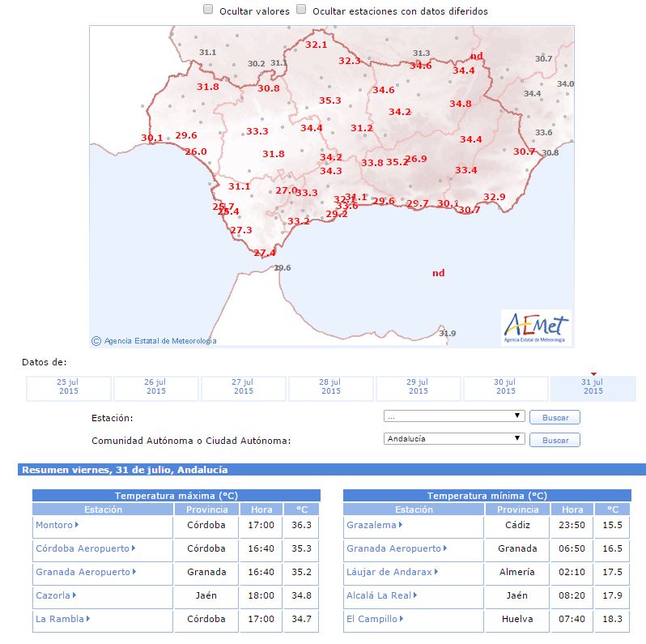The height and width of the screenshot is (644, 646).
Task: Click the arrow icon beside Córdoba Aeropuerto maximum row
Action: click(134, 548)
